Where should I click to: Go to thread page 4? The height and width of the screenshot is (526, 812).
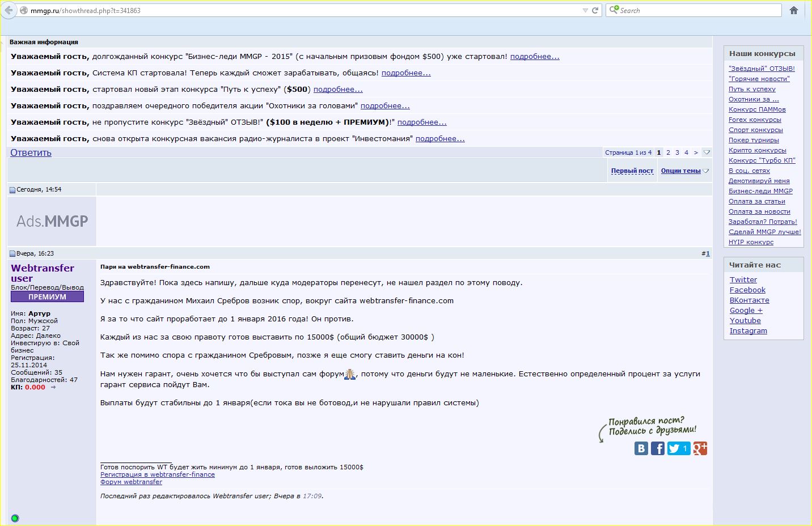pyautogui.click(x=686, y=152)
